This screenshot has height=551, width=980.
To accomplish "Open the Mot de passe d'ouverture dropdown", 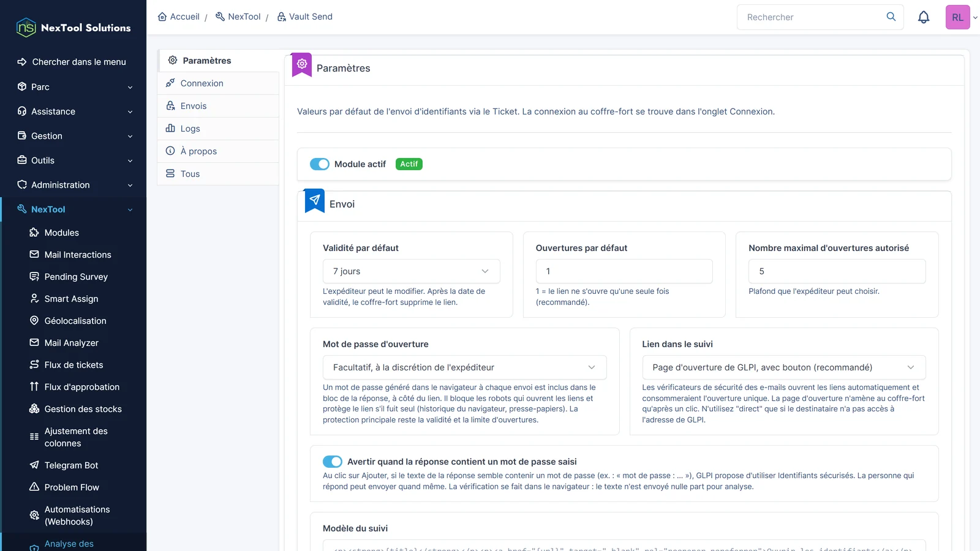I will (x=464, y=367).
